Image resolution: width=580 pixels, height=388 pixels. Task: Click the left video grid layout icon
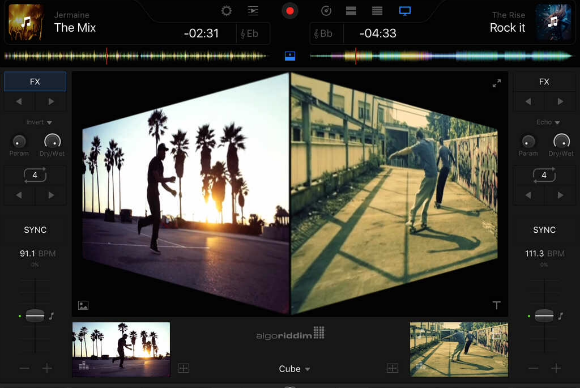(183, 368)
